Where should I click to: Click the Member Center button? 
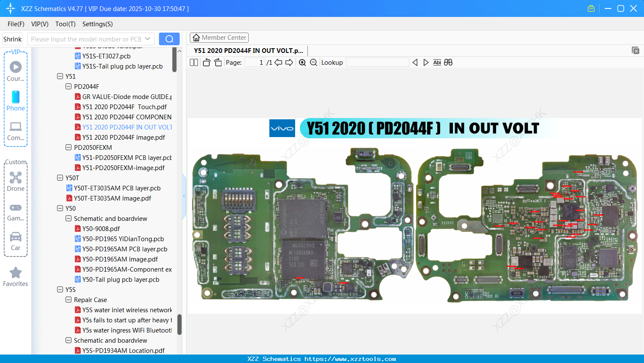[219, 37]
